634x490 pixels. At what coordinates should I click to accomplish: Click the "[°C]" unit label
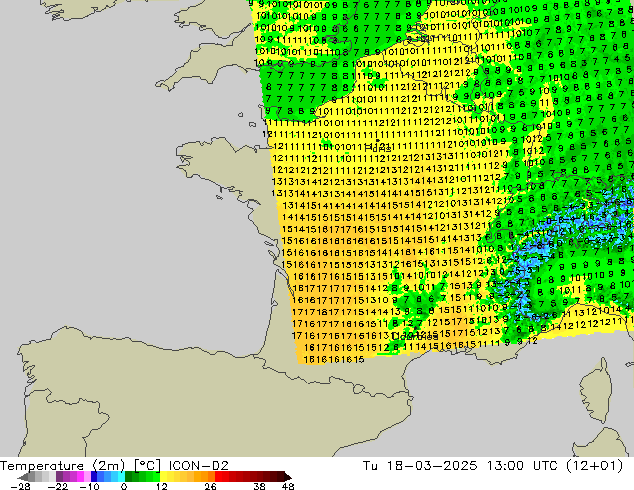pos(148,466)
